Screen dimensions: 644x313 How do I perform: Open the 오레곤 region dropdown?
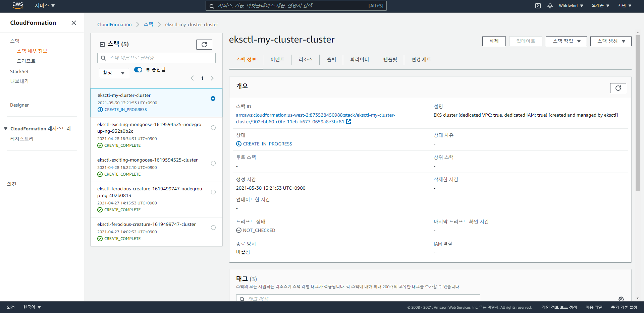(x=600, y=6)
